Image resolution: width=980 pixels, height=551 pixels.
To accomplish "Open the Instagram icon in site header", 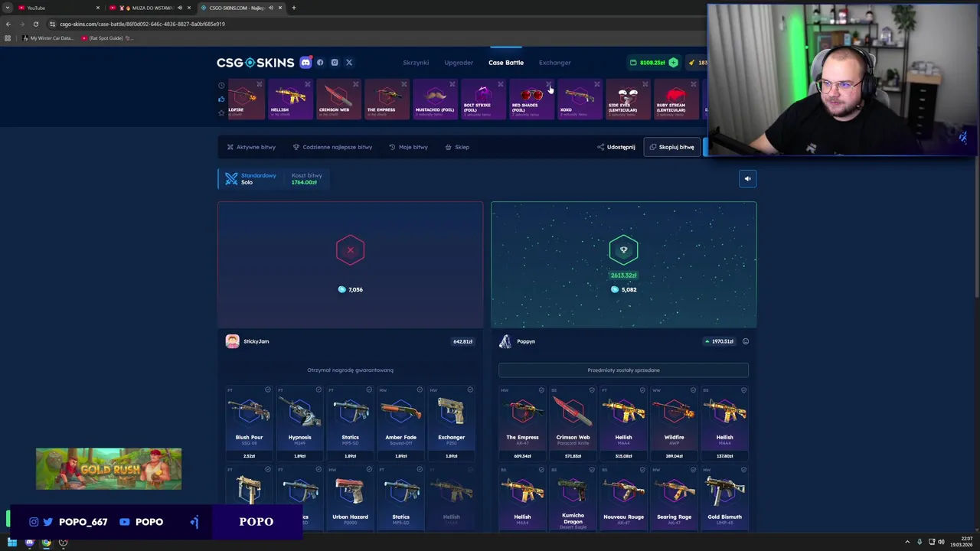I will [335, 63].
